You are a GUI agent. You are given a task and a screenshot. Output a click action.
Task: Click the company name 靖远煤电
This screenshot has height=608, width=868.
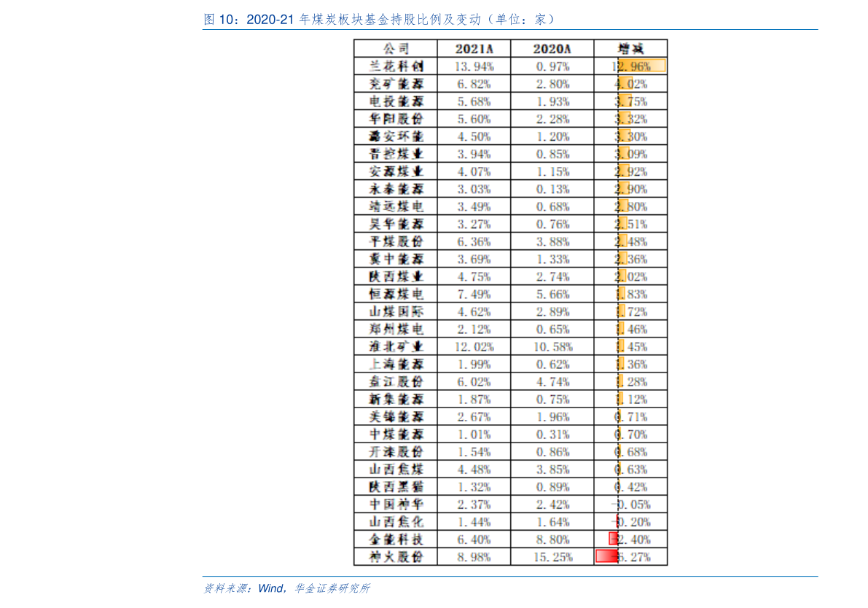click(396, 206)
